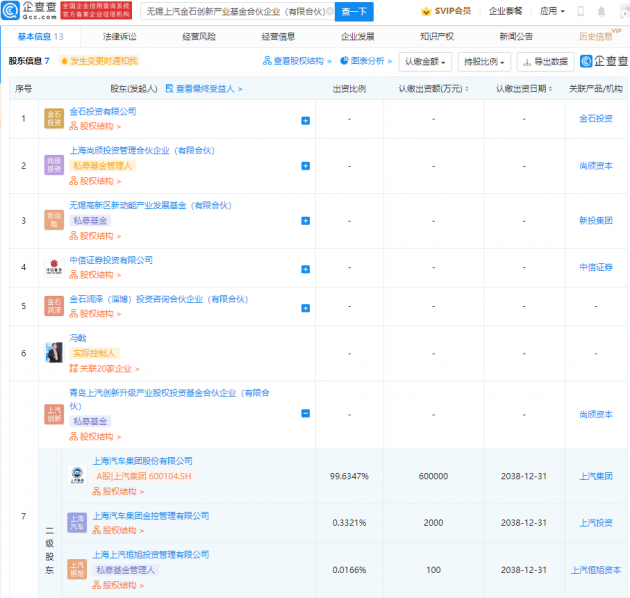Open the 认缴金额 dropdown
The image size is (630, 598).
(x=425, y=62)
